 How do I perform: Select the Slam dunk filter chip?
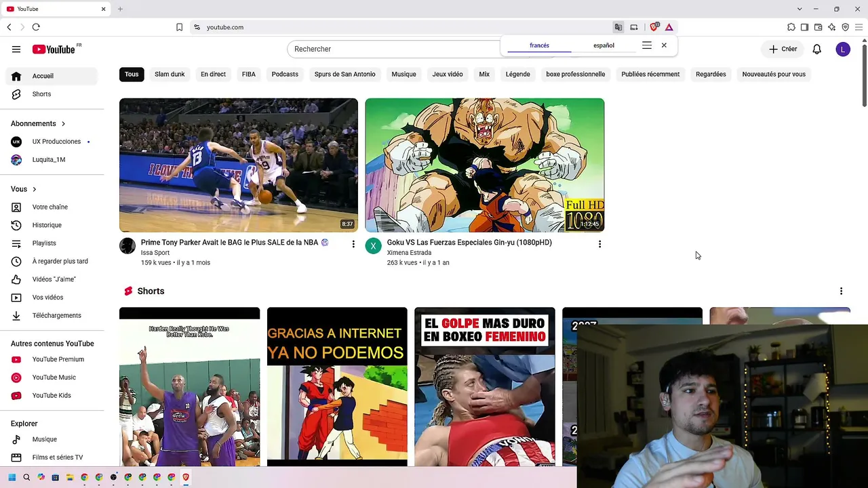[170, 74]
